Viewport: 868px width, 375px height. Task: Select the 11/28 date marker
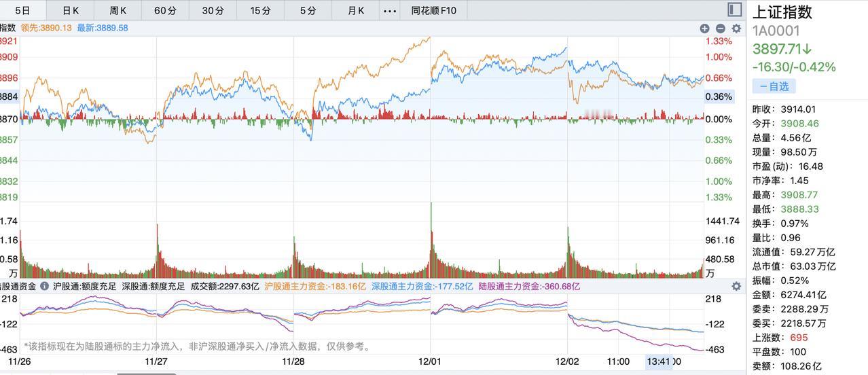point(293,362)
